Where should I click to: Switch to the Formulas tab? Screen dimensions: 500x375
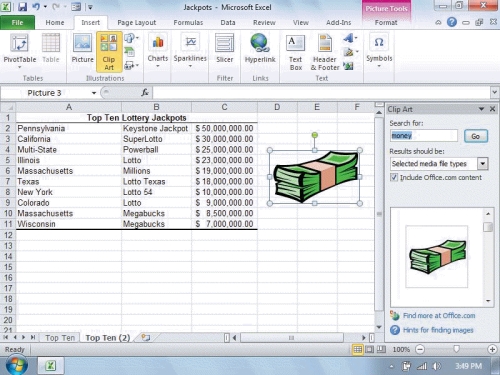(x=188, y=22)
